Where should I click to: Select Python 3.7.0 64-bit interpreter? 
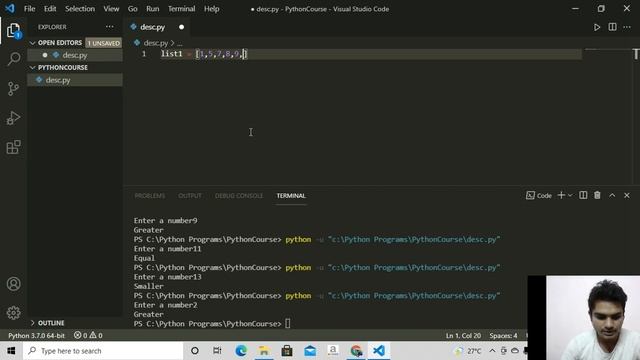tap(36, 336)
